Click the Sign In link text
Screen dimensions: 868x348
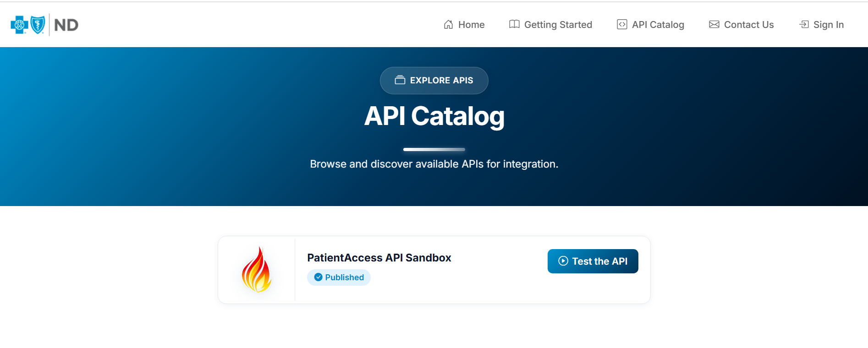pos(828,25)
